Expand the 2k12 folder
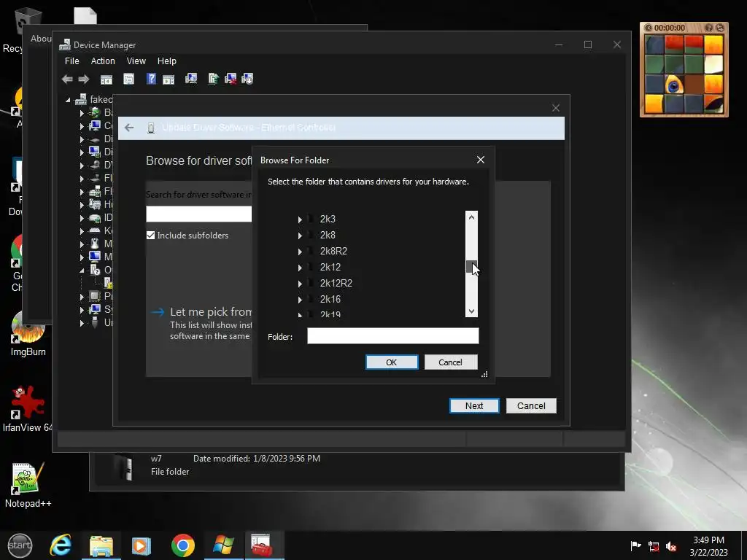The width and height of the screenshot is (747, 560). tap(300, 268)
